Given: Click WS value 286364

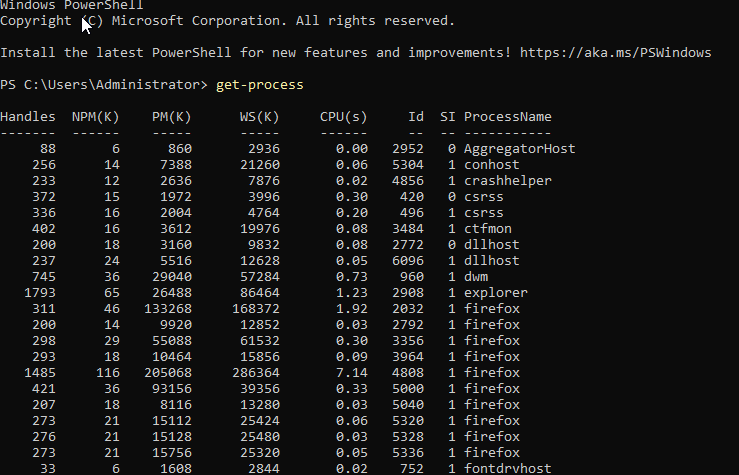Looking at the screenshot, I should (x=256, y=373).
